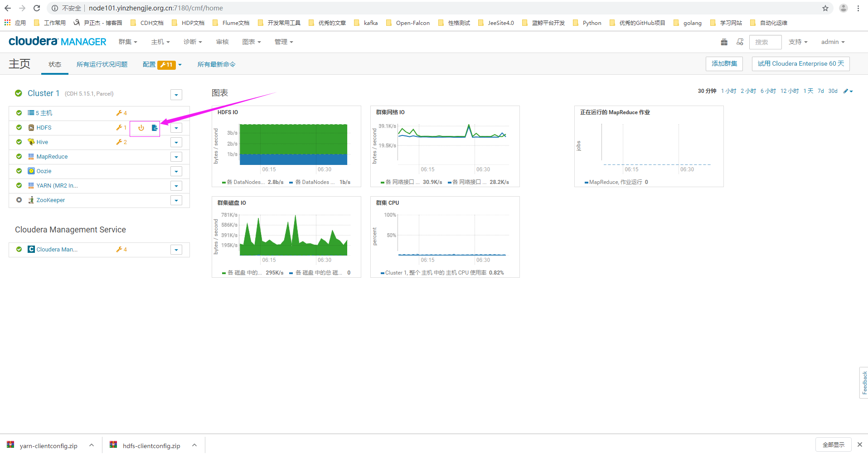The width and height of the screenshot is (868, 454).
Task: Open the Cluster 1 actions dropdown
Action: (176, 95)
